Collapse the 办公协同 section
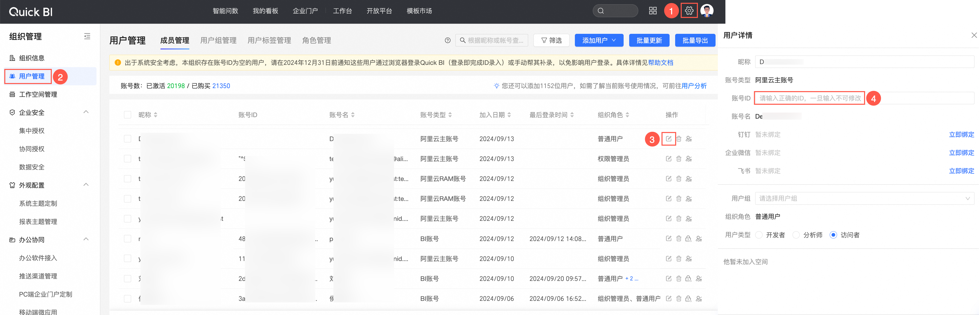The image size is (980, 315). (86, 239)
